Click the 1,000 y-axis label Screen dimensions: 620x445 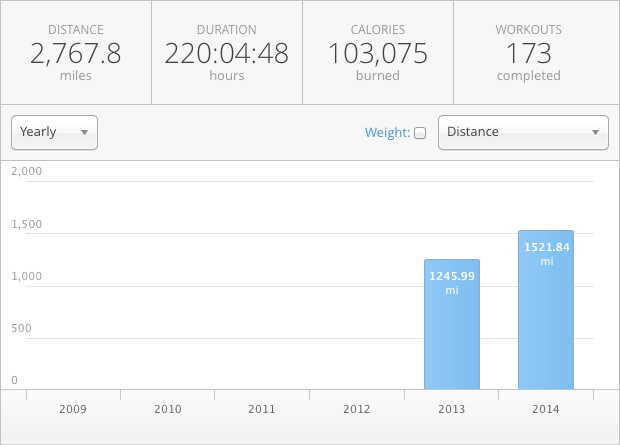pyautogui.click(x=26, y=276)
